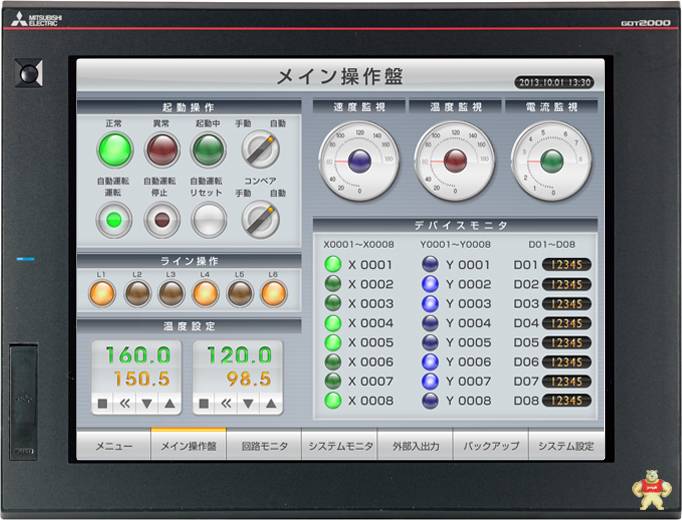
Task: Click the Y 0004 blue lamp
Action: pos(430,323)
